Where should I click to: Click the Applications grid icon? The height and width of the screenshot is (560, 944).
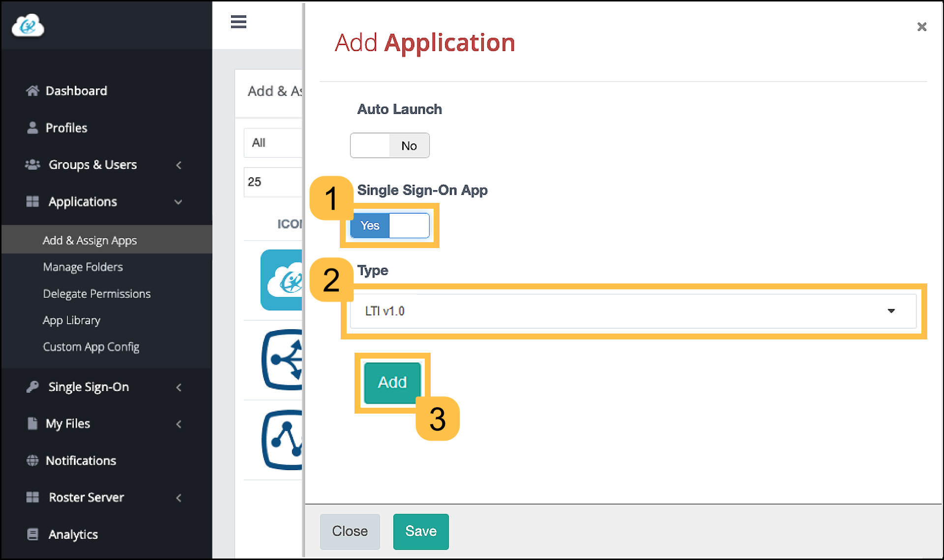point(32,201)
